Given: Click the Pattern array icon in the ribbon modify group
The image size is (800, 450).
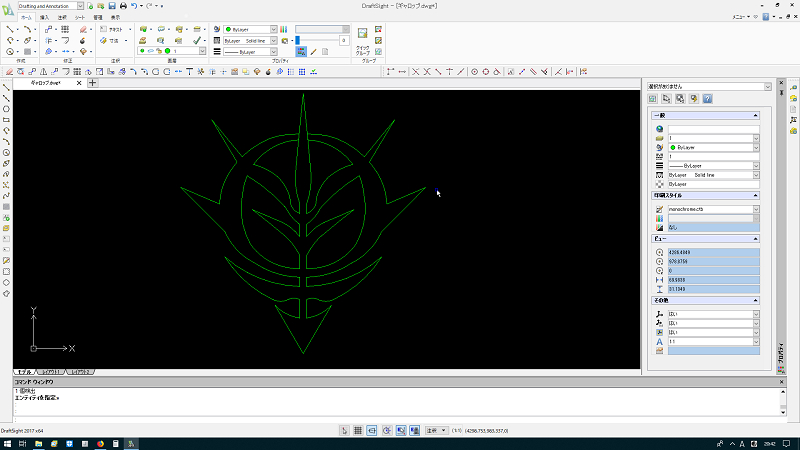Looking at the screenshot, I should 65,30.
